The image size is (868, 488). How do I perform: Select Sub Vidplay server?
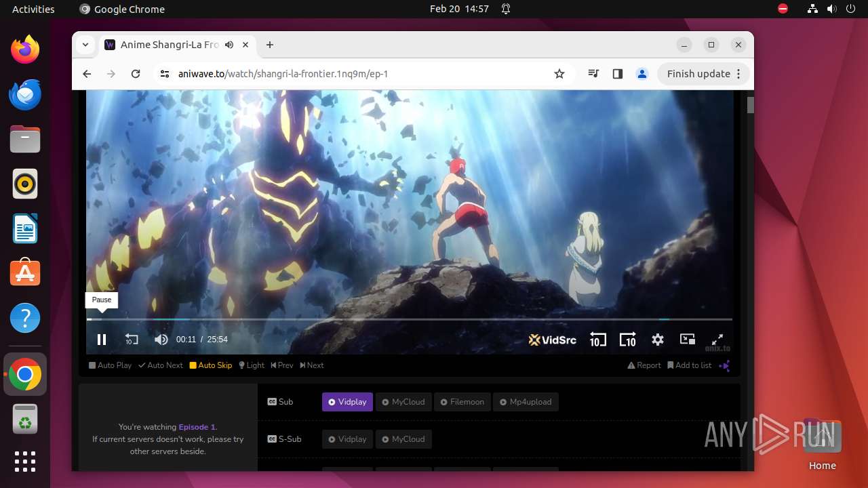click(347, 402)
